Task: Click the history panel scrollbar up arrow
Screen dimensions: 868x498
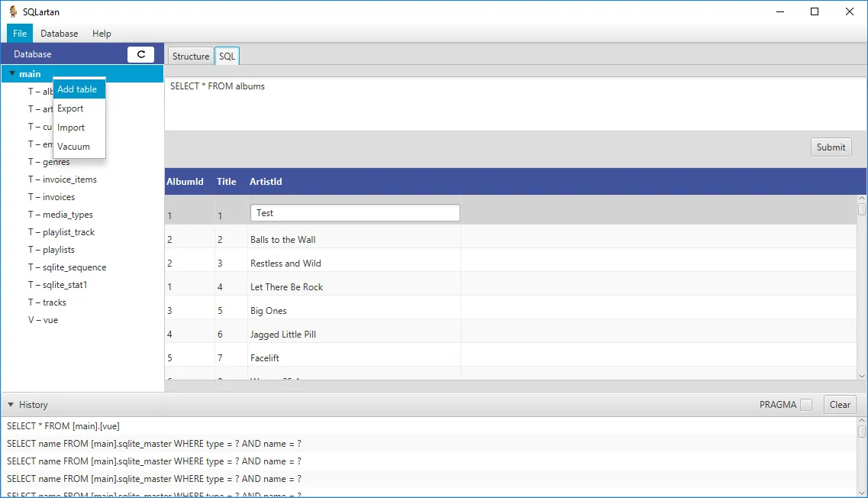Action: (862, 421)
